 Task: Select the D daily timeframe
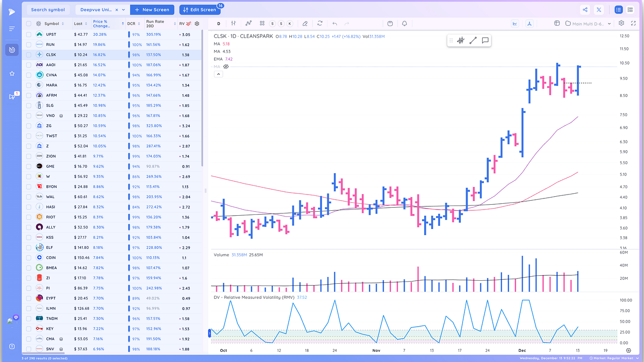pyautogui.click(x=218, y=23)
